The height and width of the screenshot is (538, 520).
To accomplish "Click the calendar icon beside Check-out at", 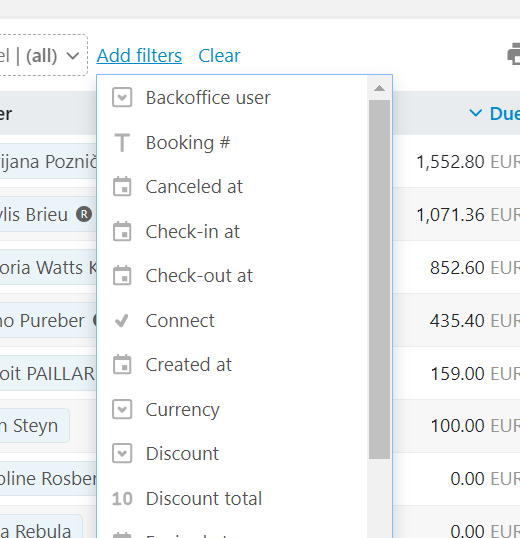I will click(122, 276).
